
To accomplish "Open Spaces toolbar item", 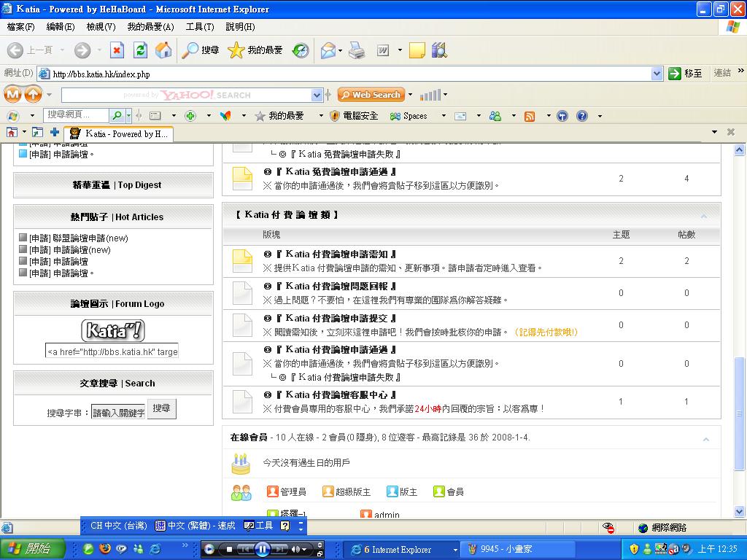I will [x=409, y=116].
